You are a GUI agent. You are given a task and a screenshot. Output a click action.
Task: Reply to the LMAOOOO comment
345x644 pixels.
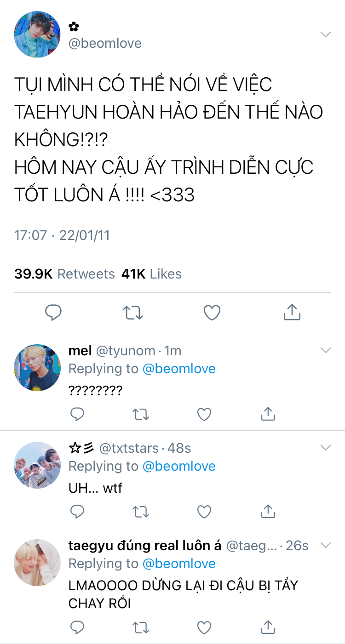click(77, 627)
